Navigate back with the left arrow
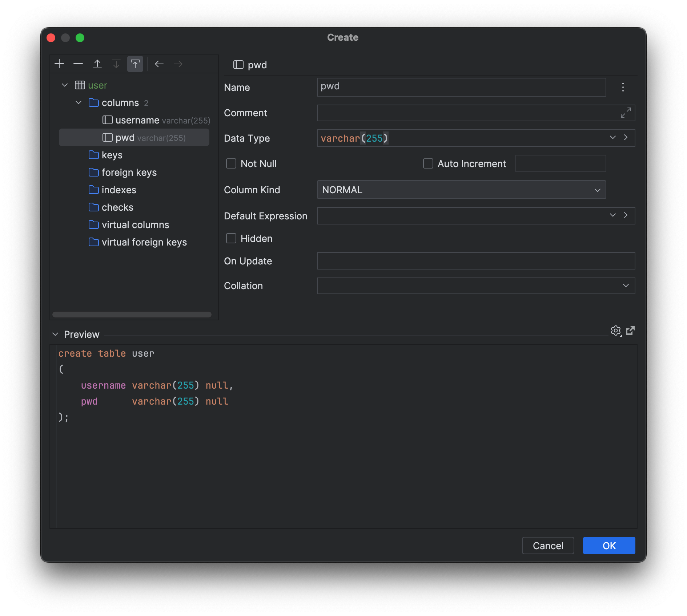The image size is (687, 616). pyautogui.click(x=159, y=64)
